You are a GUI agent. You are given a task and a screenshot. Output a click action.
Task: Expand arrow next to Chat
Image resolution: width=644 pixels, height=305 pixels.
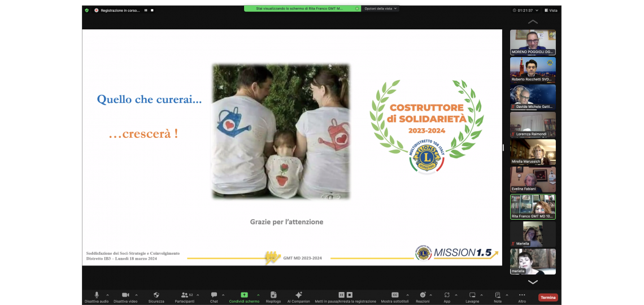click(223, 295)
